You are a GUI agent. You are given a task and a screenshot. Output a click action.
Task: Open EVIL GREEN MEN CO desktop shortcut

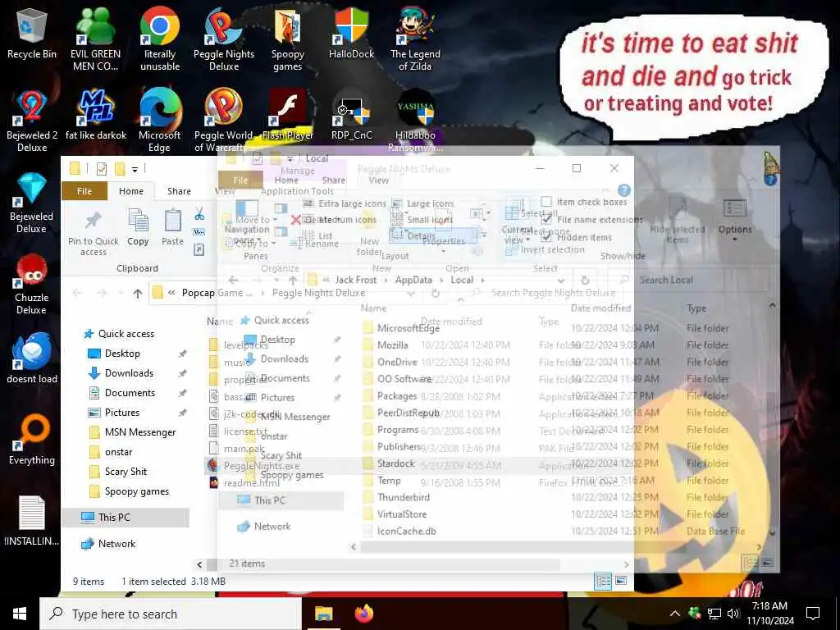[x=95, y=39]
